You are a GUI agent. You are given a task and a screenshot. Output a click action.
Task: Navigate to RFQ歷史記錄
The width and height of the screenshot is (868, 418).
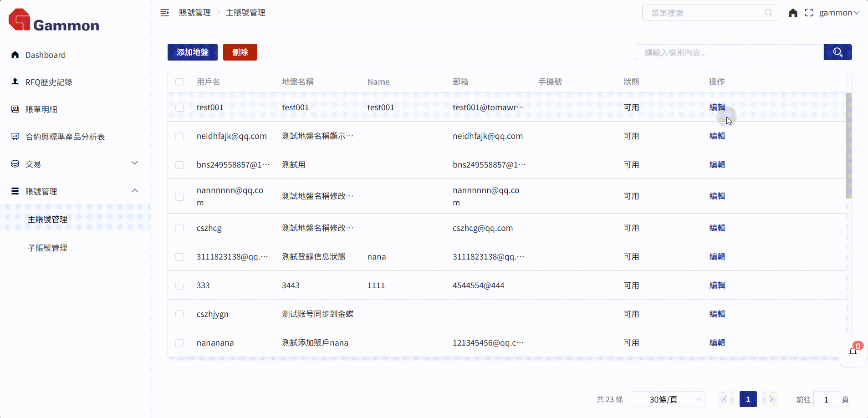click(49, 82)
